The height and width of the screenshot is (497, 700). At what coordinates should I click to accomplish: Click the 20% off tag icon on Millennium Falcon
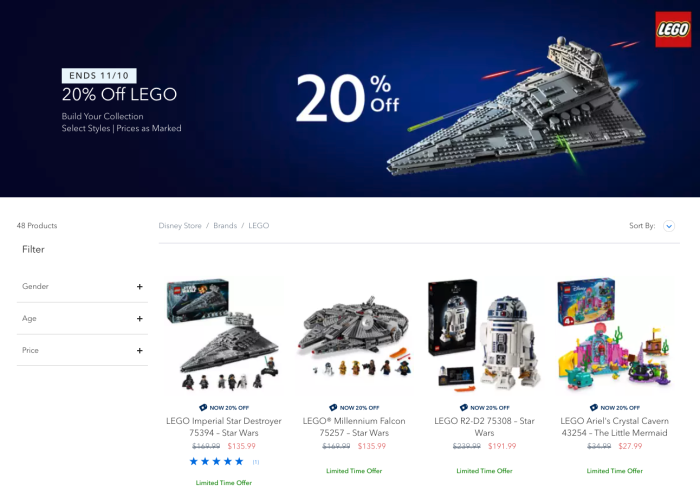[333, 407]
